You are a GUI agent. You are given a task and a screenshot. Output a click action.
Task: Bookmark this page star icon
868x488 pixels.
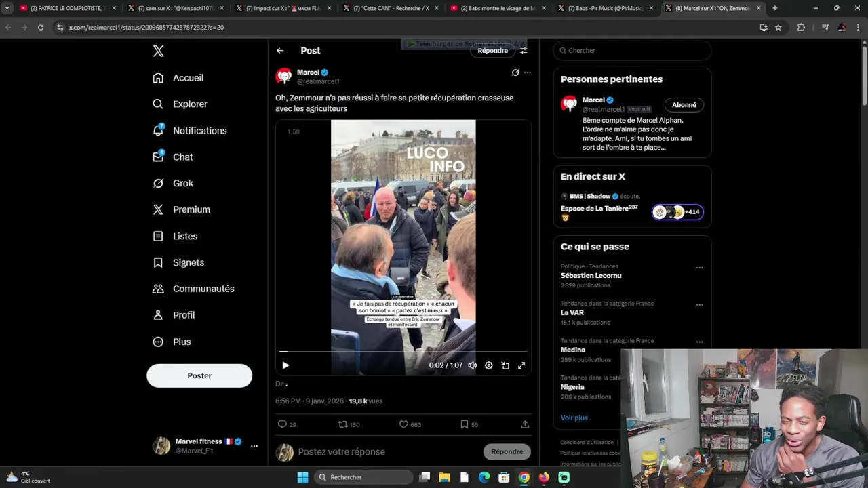tap(778, 27)
